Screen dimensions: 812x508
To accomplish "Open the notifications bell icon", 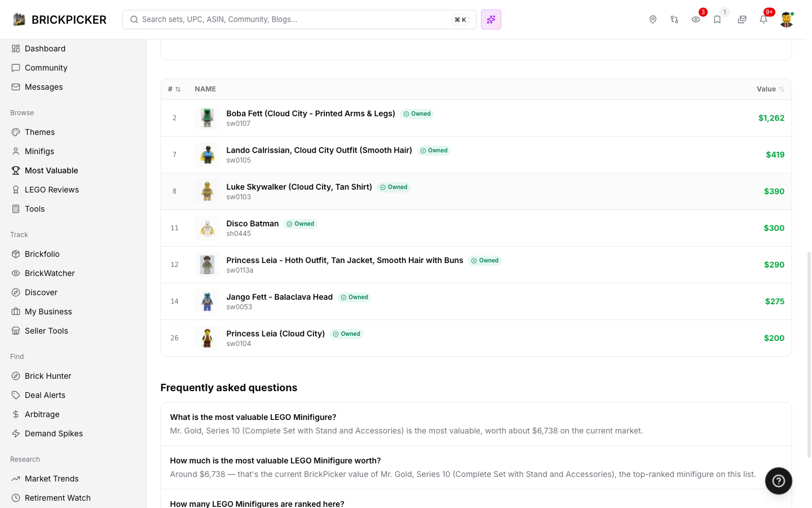I will (x=764, y=20).
